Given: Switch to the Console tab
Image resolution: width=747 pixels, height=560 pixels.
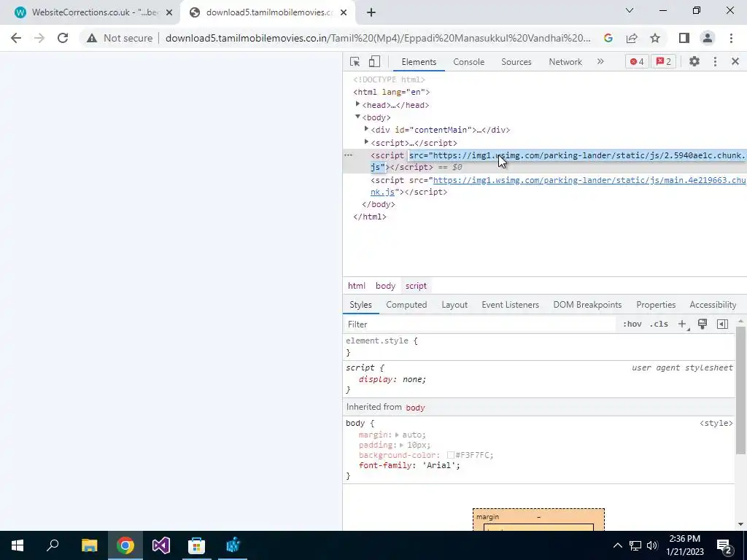Looking at the screenshot, I should [469, 62].
